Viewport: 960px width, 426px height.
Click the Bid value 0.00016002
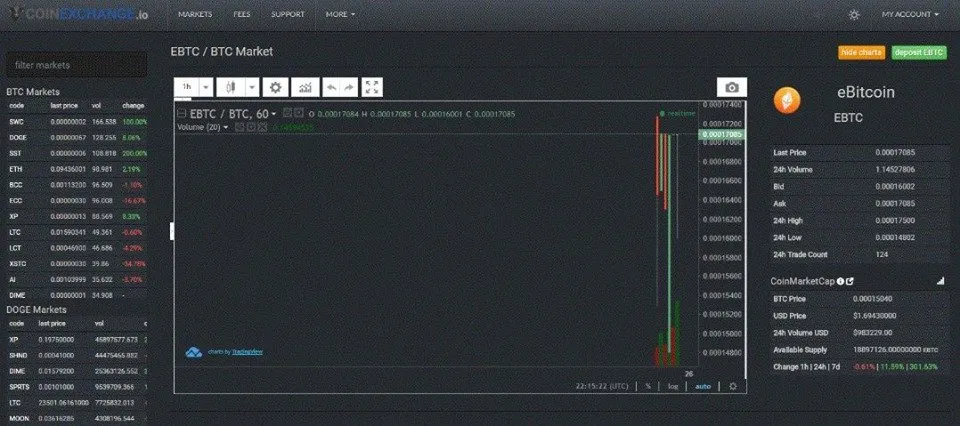(894, 187)
